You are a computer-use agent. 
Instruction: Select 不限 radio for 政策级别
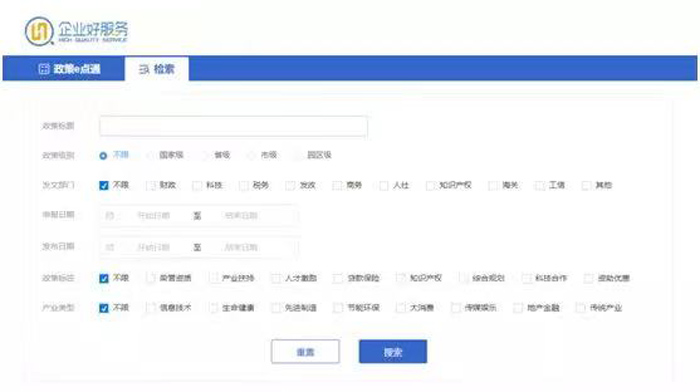[103, 156]
